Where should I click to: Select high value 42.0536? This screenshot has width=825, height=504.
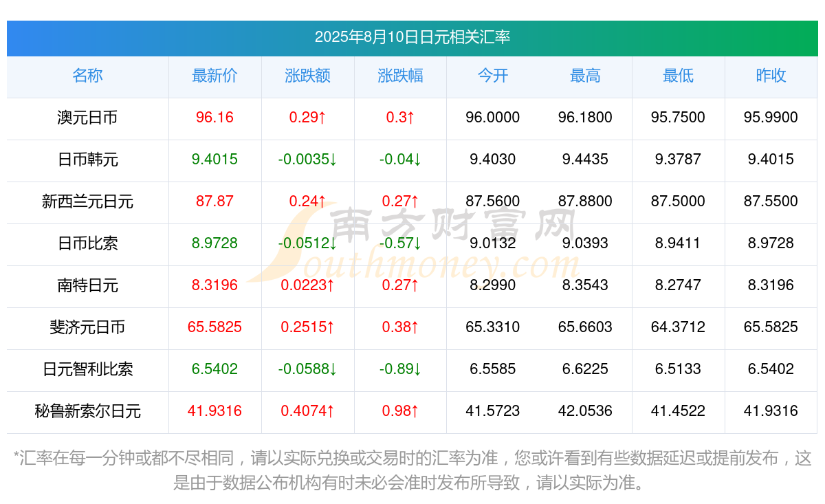(585, 411)
